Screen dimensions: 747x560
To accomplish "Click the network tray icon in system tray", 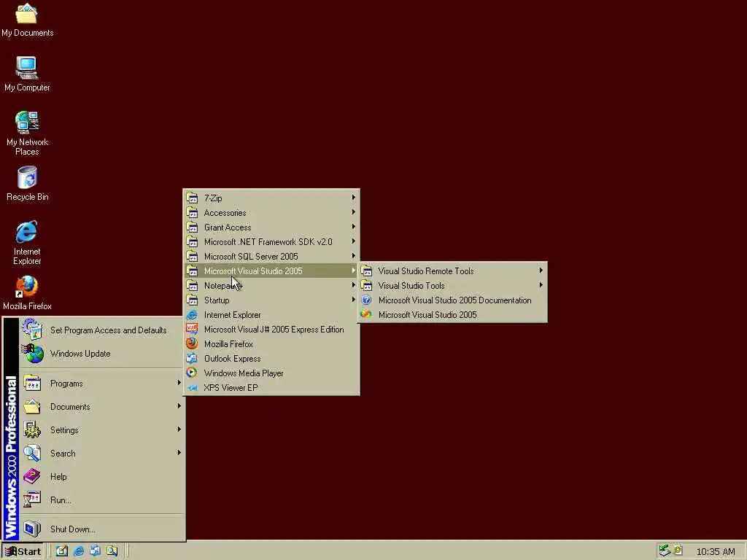I will [665, 551].
